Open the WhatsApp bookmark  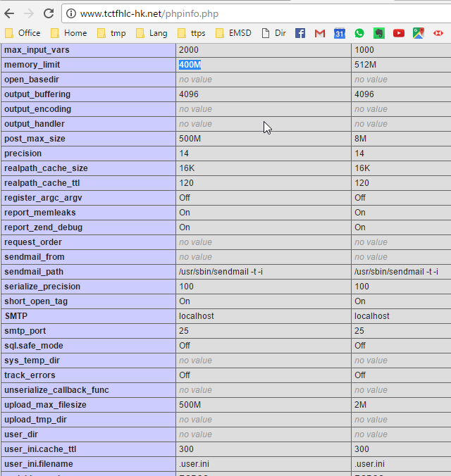point(359,33)
